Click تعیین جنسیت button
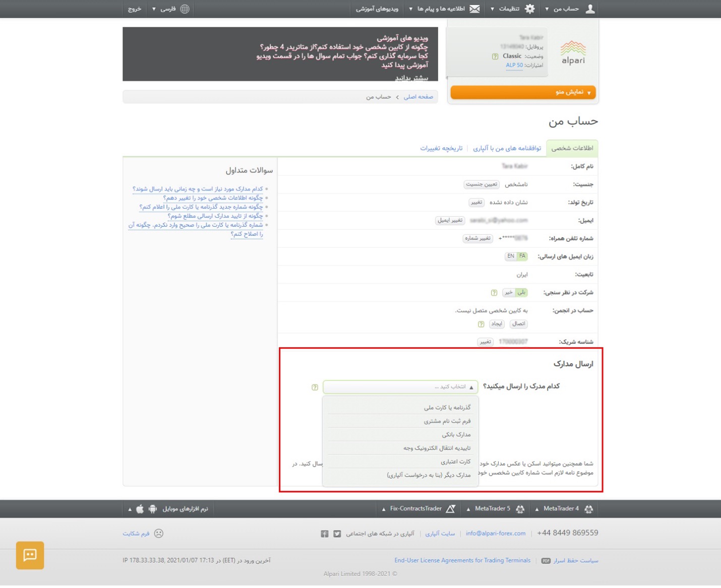Image resolution: width=721 pixels, height=588 pixels. (482, 184)
